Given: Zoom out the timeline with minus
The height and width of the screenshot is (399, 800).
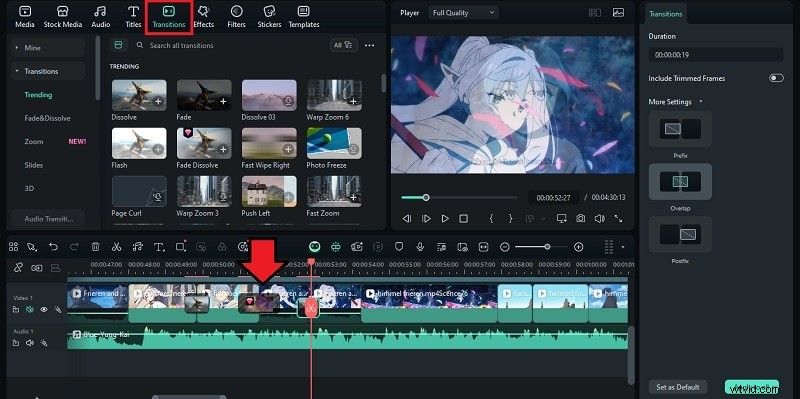Looking at the screenshot, I should click(x=505, y=247).
